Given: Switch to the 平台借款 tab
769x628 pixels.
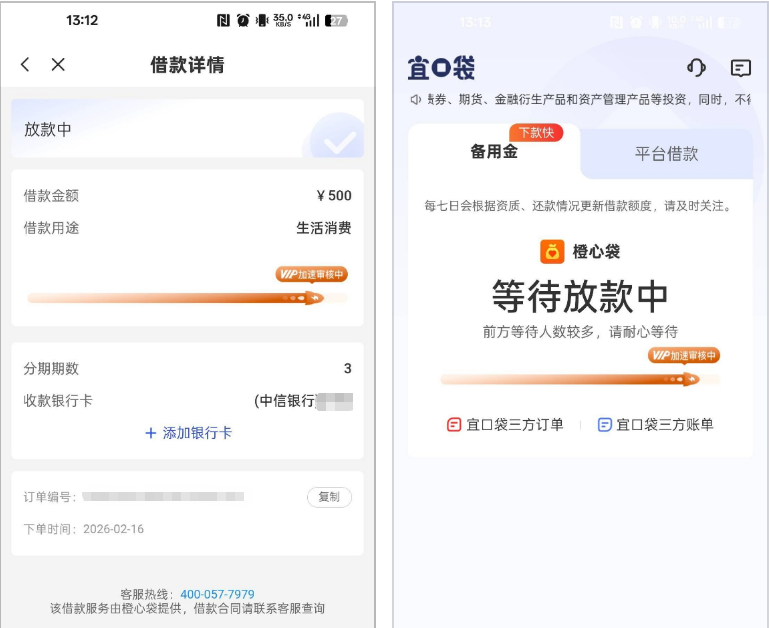Looking at the screenshot, I should coord(666,154).
